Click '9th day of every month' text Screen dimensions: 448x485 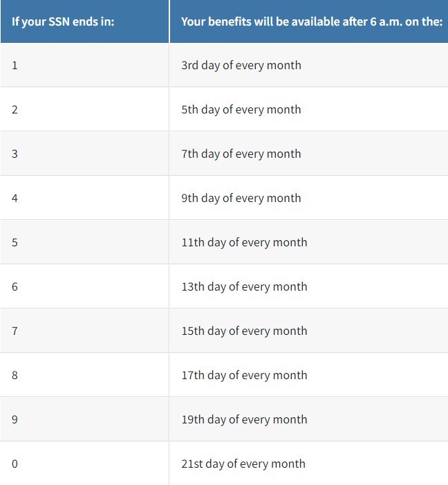241,199
